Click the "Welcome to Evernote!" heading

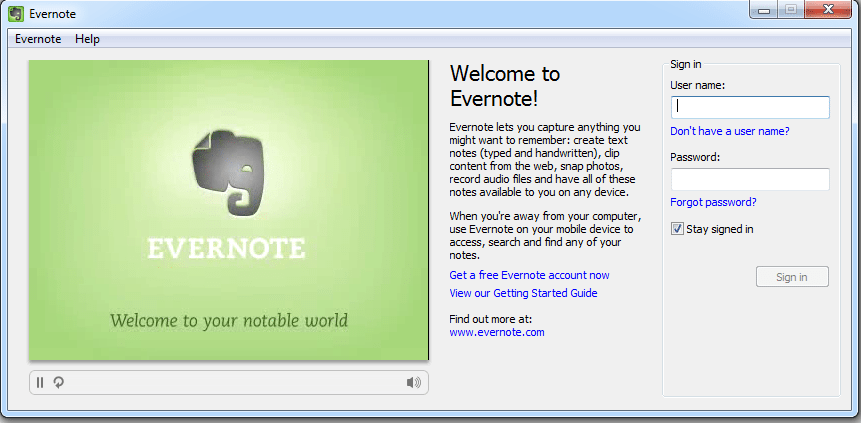(505, 86)
